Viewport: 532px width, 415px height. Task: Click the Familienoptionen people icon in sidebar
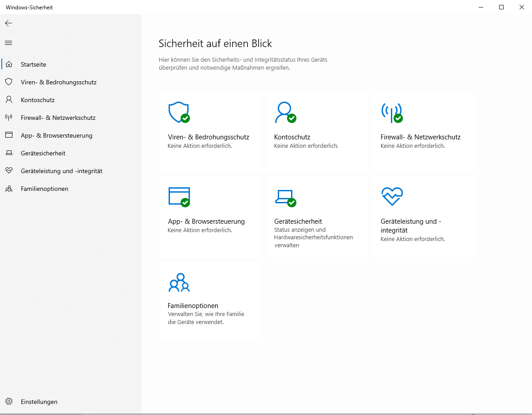click(9, 189)
